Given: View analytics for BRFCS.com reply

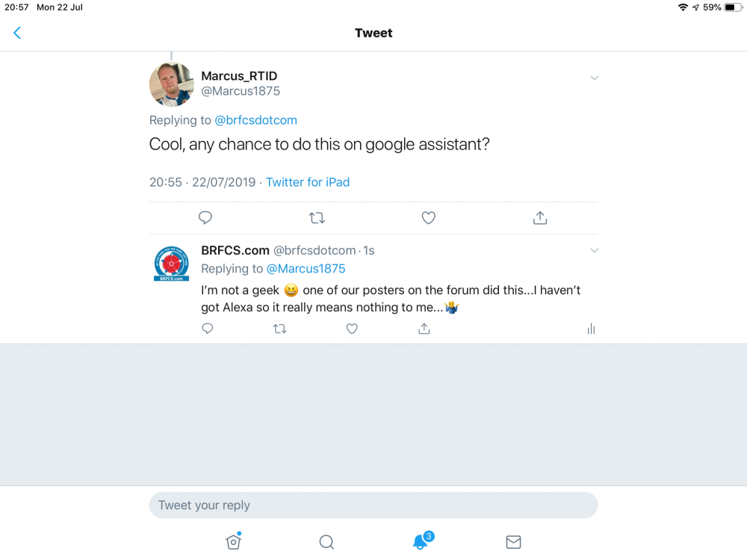Looking at the screenshot, I should click(x=591, y=329).
